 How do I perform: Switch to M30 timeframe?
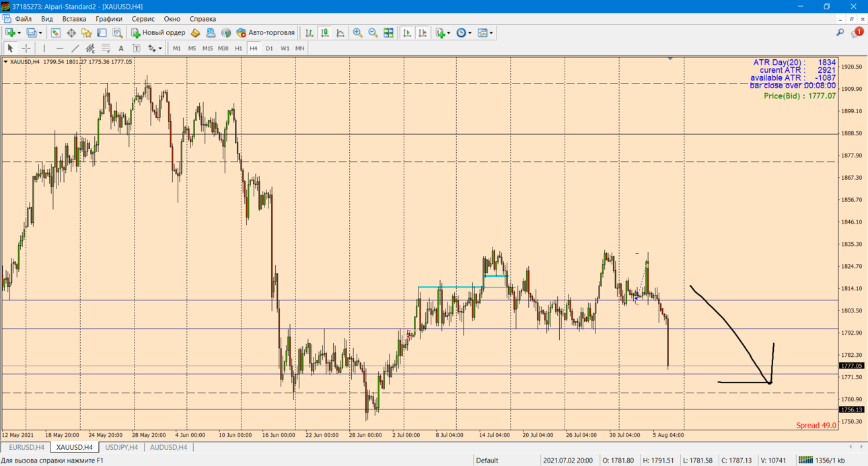pyautogui.click(x=223, y=48)
